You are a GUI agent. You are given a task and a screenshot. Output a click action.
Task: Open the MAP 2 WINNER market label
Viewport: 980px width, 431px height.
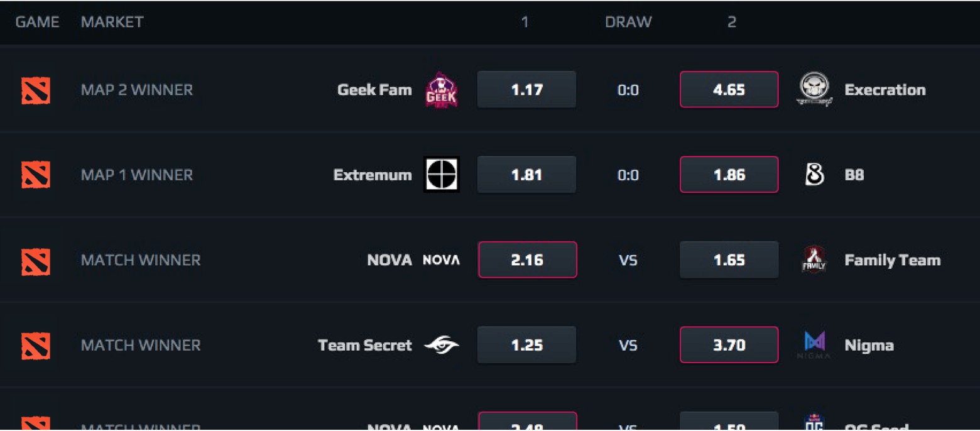(x=137, y=90)
